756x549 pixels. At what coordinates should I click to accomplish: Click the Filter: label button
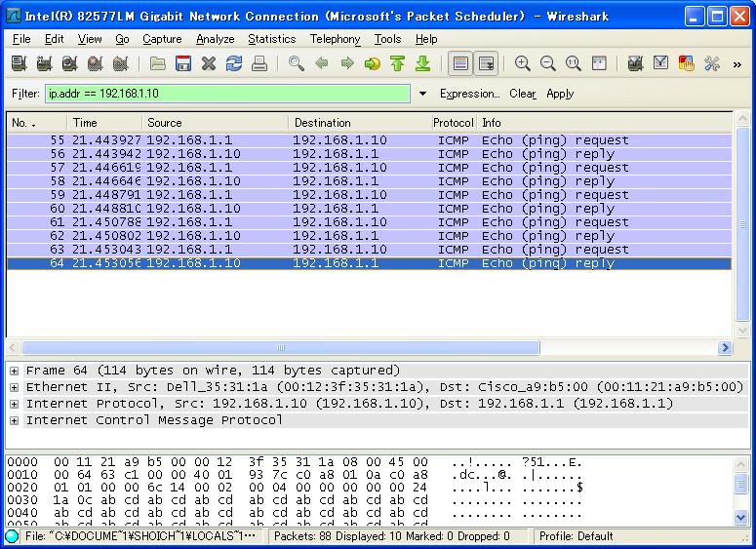pyautogui.click(x=25, y=94)
